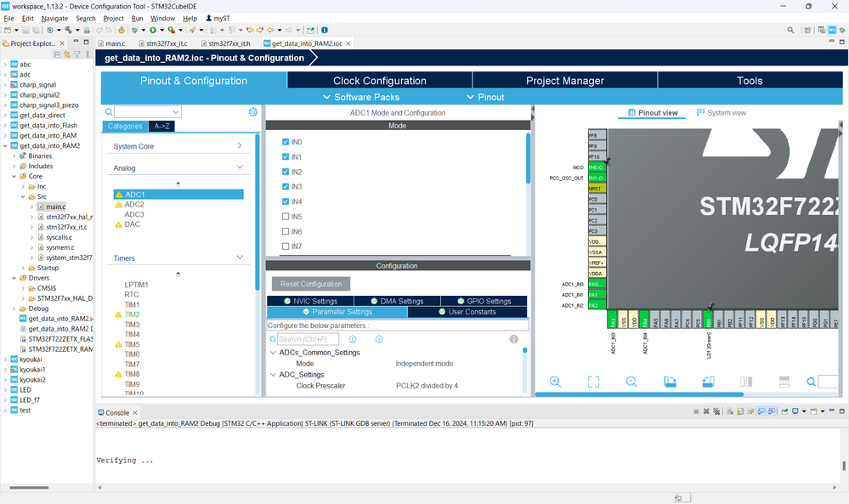The height and width of the screenshot is (504, 849).
Task: Show the A->Z peripheral list
Action: tap(161, 126)
